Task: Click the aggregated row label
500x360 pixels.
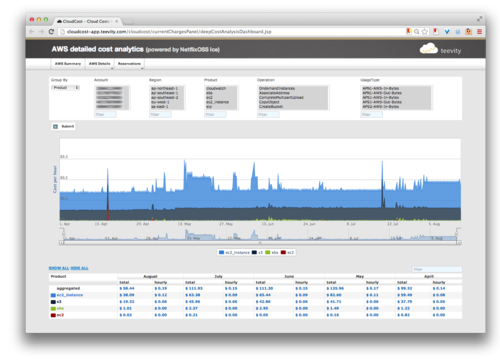Action: point(68,288)
